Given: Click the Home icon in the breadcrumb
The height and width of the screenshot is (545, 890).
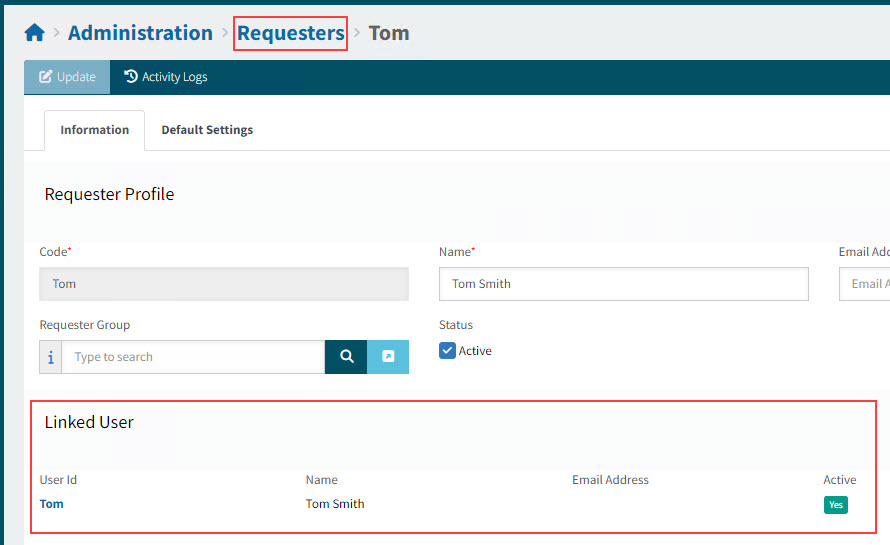Looking at the screenshot, I should (34, 33).
